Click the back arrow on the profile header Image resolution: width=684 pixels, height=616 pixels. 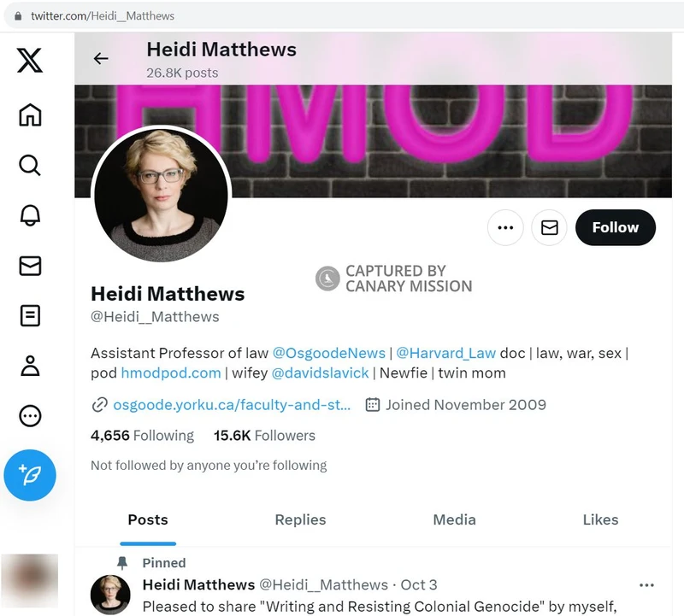pos(101,59)
